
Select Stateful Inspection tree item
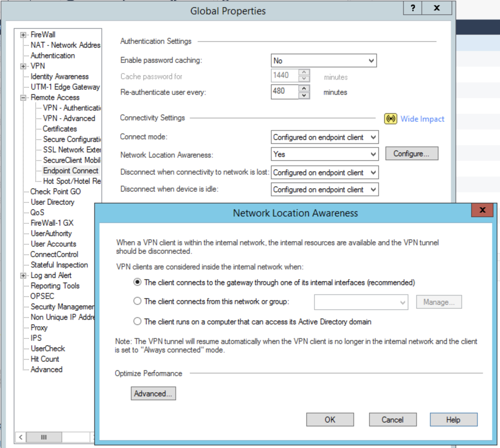[59, 265]
